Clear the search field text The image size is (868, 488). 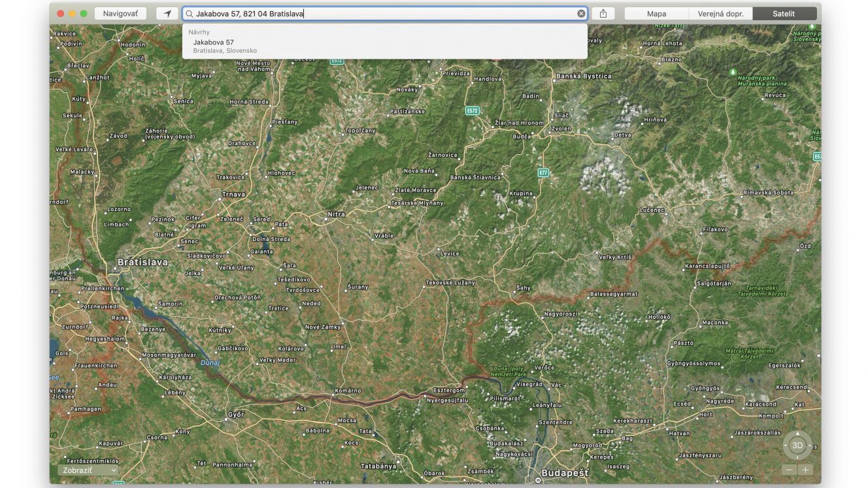coord(581,13)
